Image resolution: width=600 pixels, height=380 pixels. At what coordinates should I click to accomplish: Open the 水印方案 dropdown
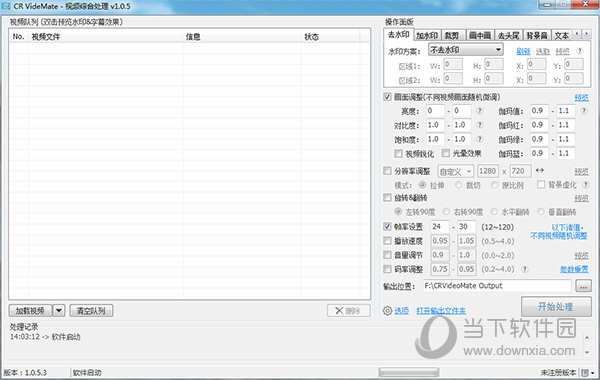[465, 50]
